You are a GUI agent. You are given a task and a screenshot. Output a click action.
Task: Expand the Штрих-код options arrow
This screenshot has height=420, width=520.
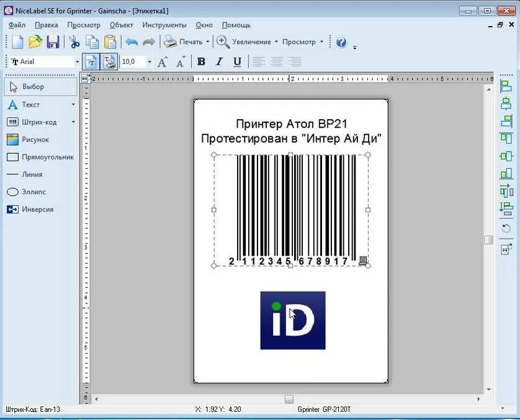click(x=73, y=122)
